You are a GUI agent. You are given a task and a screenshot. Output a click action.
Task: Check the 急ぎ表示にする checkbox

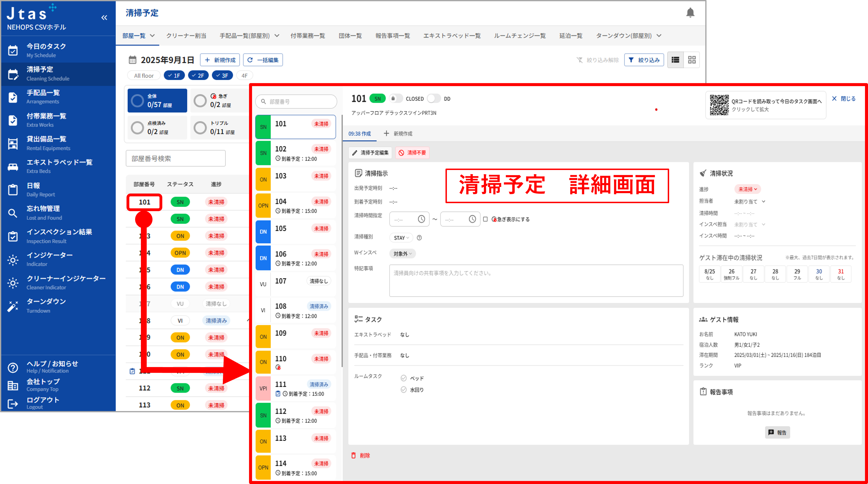click(x=485, y=219)
